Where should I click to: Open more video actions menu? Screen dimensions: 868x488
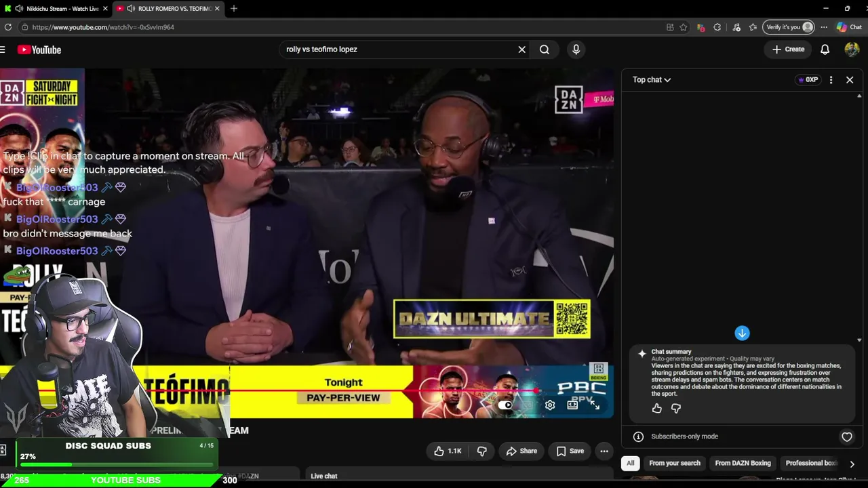[604, 451]
